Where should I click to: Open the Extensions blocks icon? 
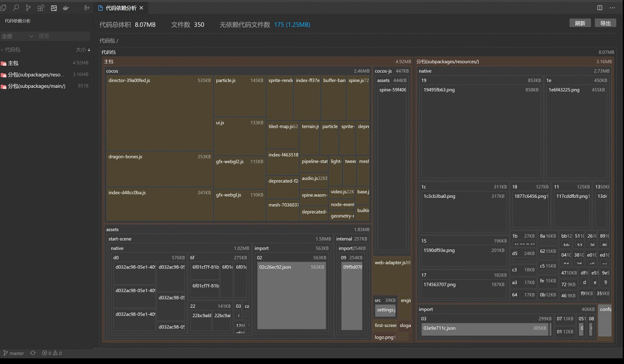[41, 8]
